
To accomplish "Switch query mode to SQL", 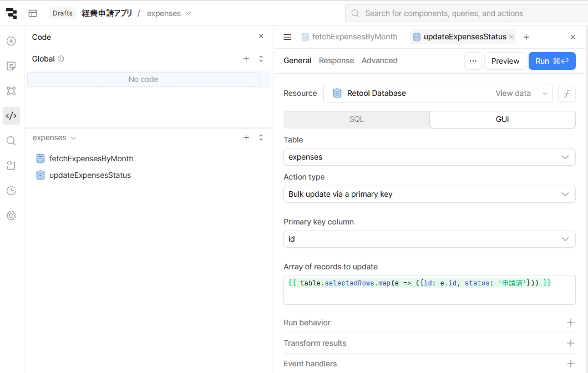I will (x=357, y=119).
